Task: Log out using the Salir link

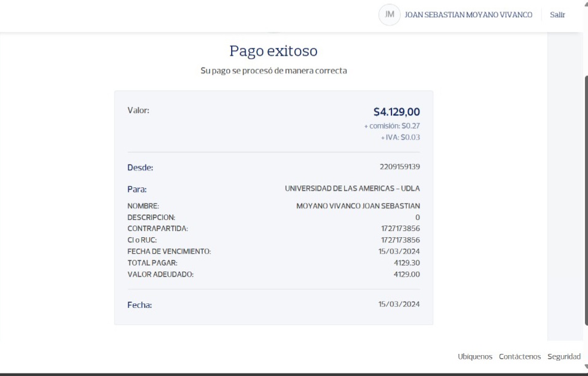Action: pos(557,15)
